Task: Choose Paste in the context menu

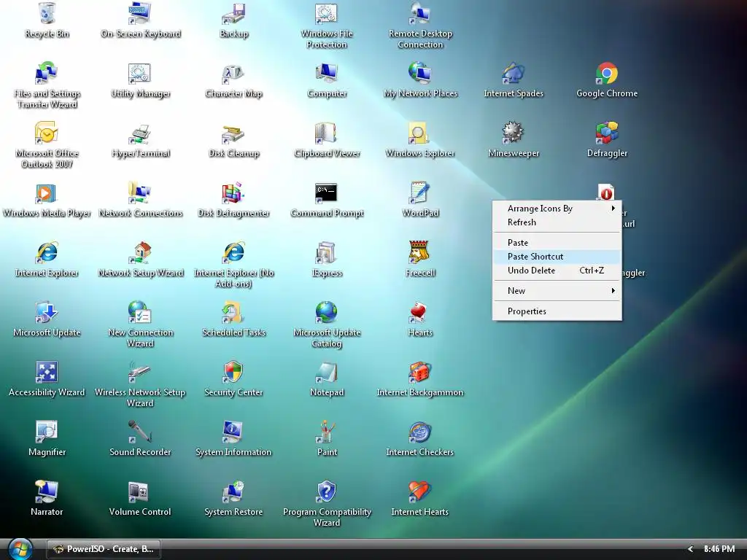Action: 557,243
